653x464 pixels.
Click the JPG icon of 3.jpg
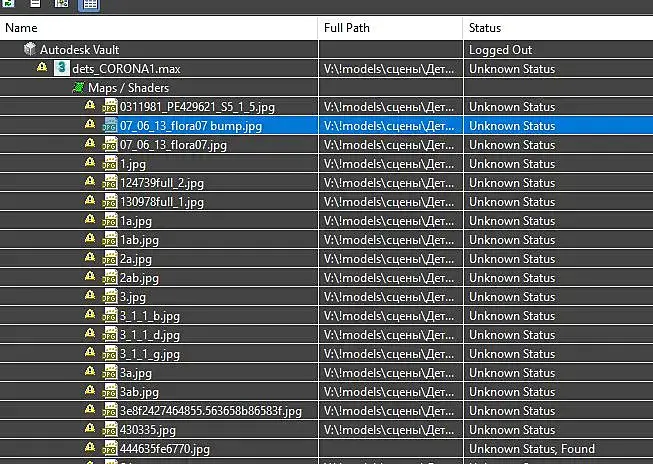pyautogui.click(x=110, y=297)
